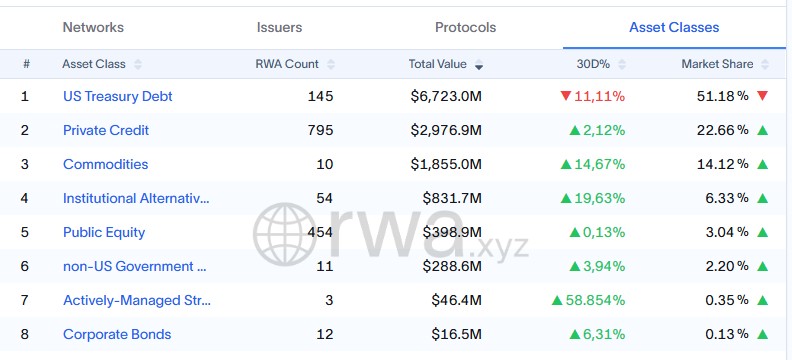Image resolution: width=792 pixels, height=360 pixels.
Task: Open Actively-Managed Strategies link
Action: [137, 300]
